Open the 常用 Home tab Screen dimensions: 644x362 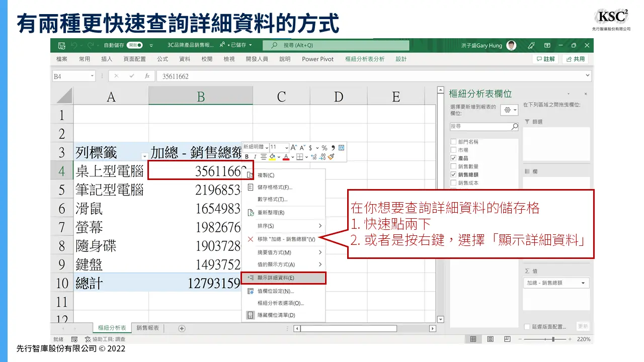85,59
